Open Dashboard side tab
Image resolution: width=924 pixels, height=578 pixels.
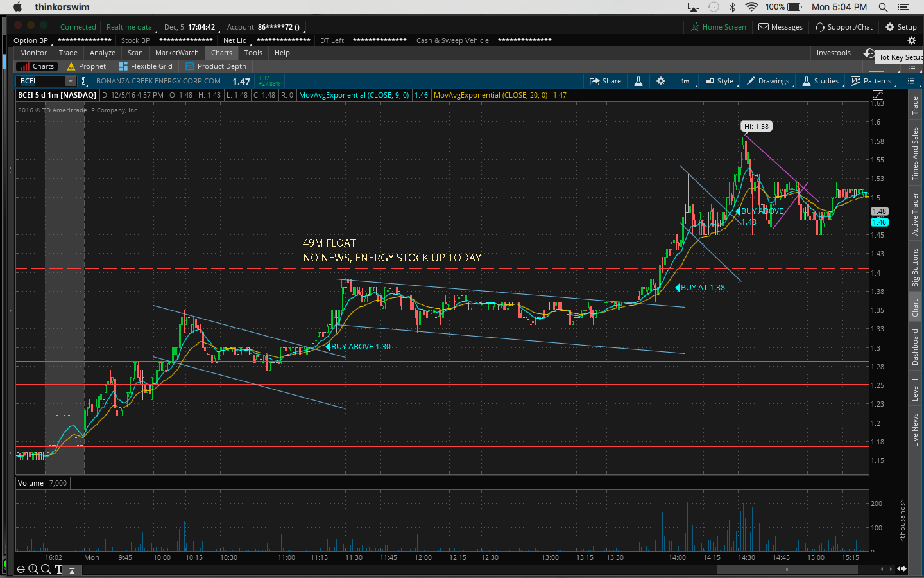(x=916, y=347)
